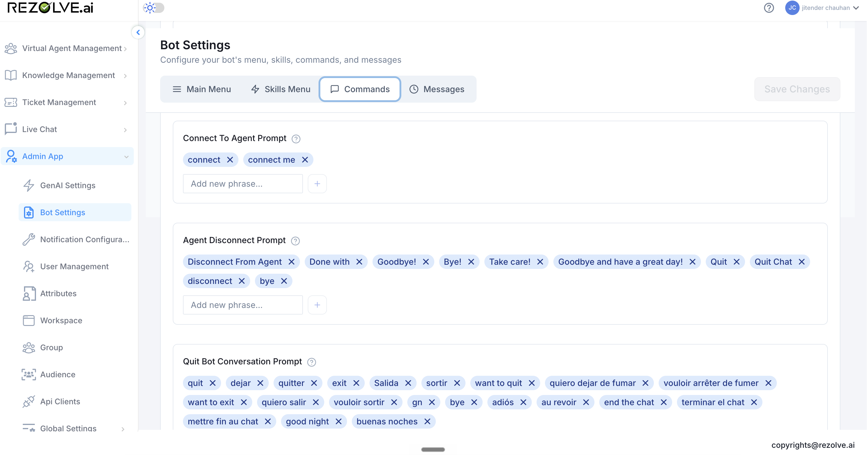Switch to the Messages tab
868x455 pixels.
coord(437,89)
